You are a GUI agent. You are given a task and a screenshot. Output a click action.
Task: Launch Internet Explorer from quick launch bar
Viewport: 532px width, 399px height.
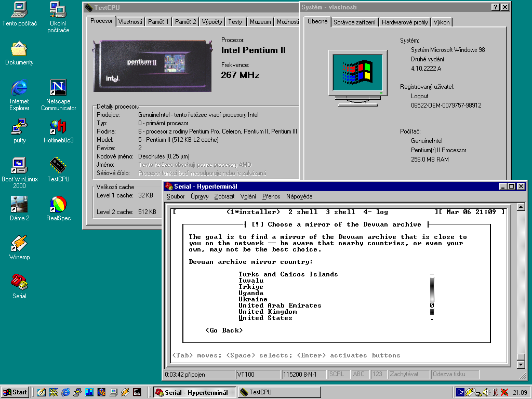point(65,392)
